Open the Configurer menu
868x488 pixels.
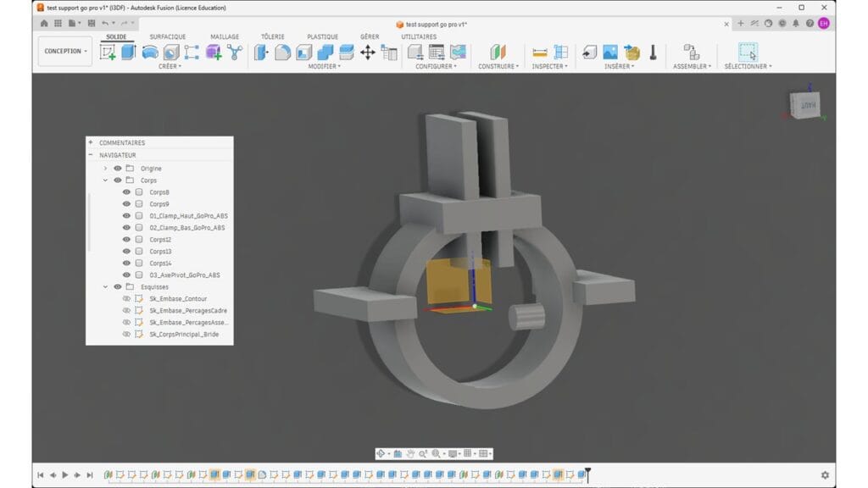tap(437, 66)
